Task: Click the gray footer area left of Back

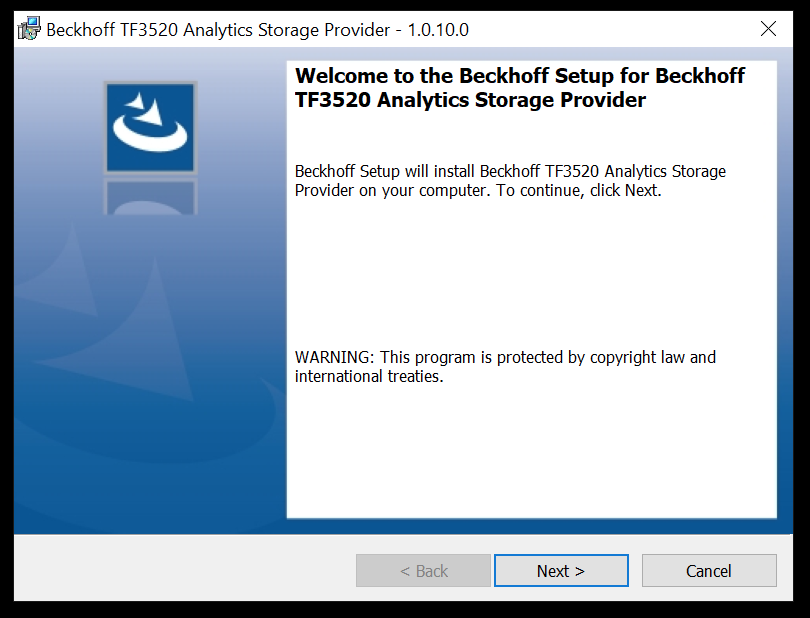Action: pyautogui.click(x=184, y=568)
